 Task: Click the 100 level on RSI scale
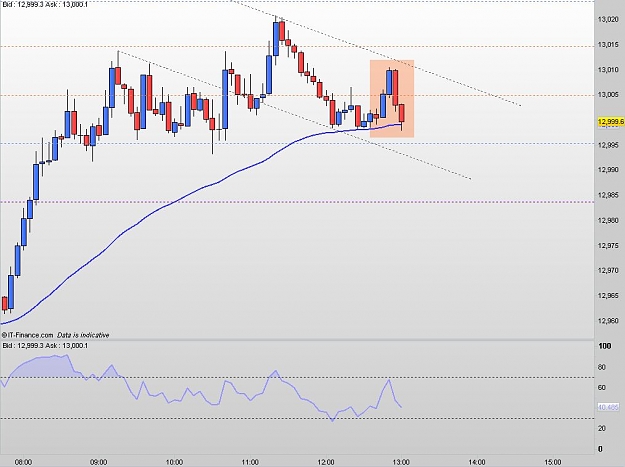(x=605, y=346)
